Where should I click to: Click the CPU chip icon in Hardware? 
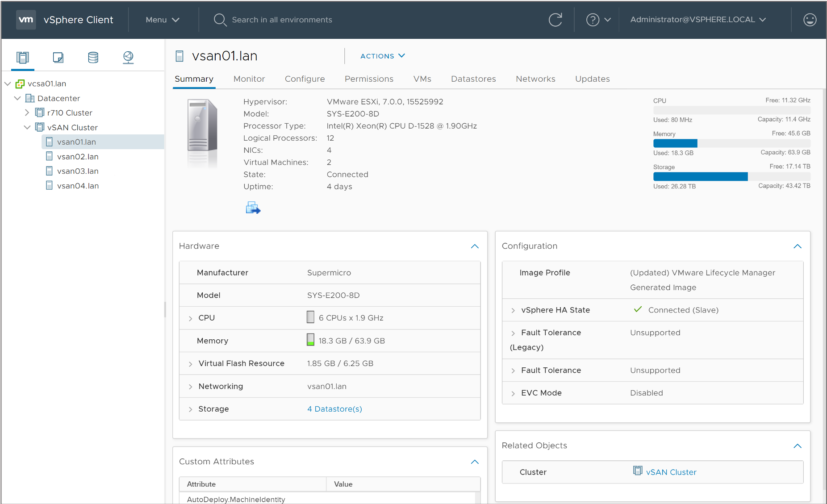pyautogui.click(x=310, y=317)
